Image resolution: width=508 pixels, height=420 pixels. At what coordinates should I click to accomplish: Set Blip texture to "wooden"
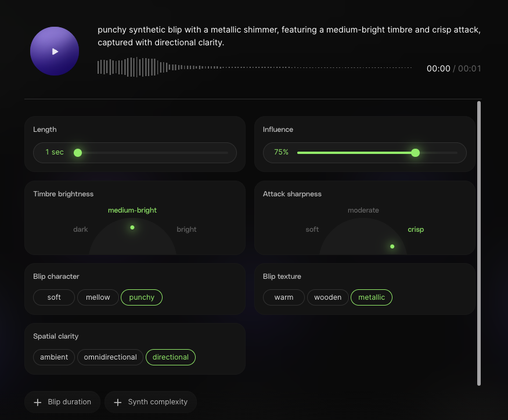click(327, 297)
